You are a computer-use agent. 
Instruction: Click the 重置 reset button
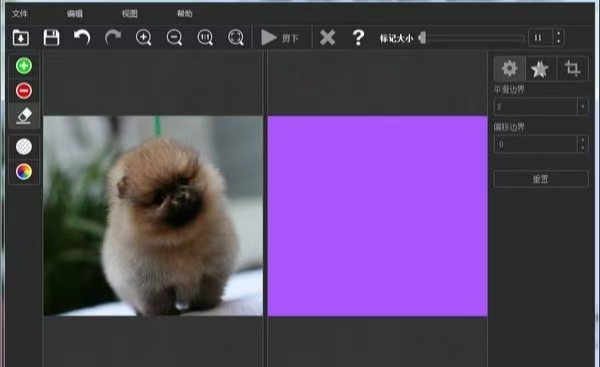[541, 179]
